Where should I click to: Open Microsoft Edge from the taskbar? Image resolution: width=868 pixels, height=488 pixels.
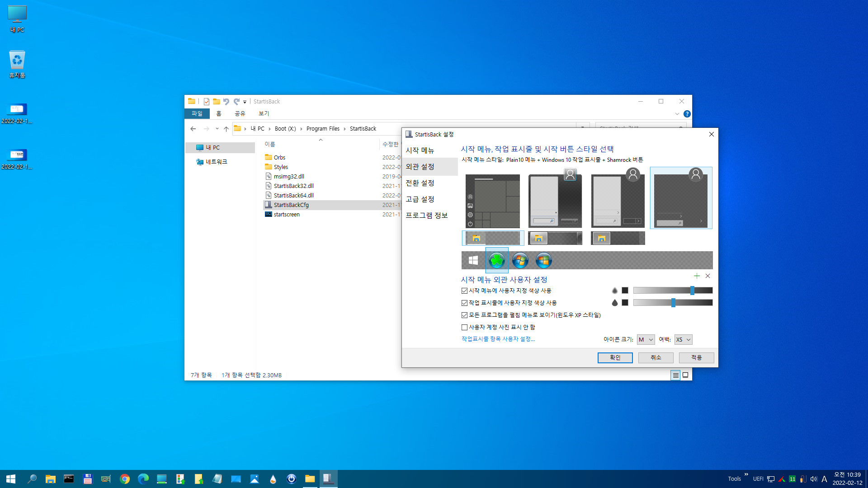pyautogui.click(x=143, y=479)
